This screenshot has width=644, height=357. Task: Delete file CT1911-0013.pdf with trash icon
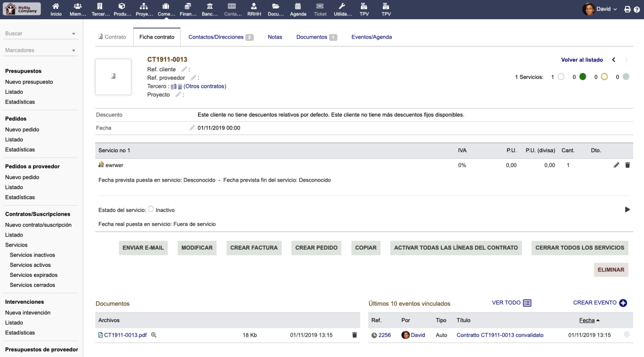354,335
